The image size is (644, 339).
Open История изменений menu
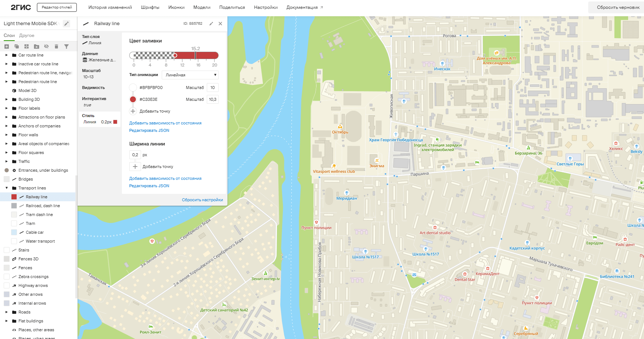[x=110, y=7]
